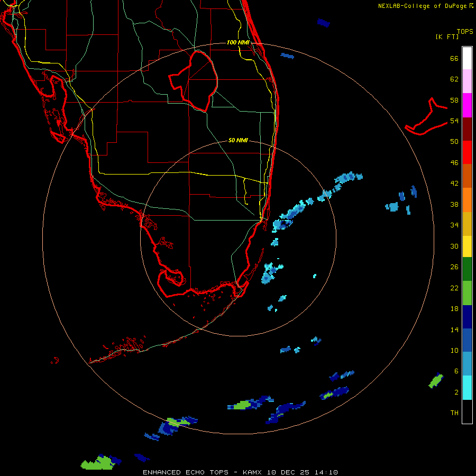Screen dimensions: 476x476
Task: Click the ENHANCED ECHO TOPS KAMX caption
Action: [x=240, y=472]
